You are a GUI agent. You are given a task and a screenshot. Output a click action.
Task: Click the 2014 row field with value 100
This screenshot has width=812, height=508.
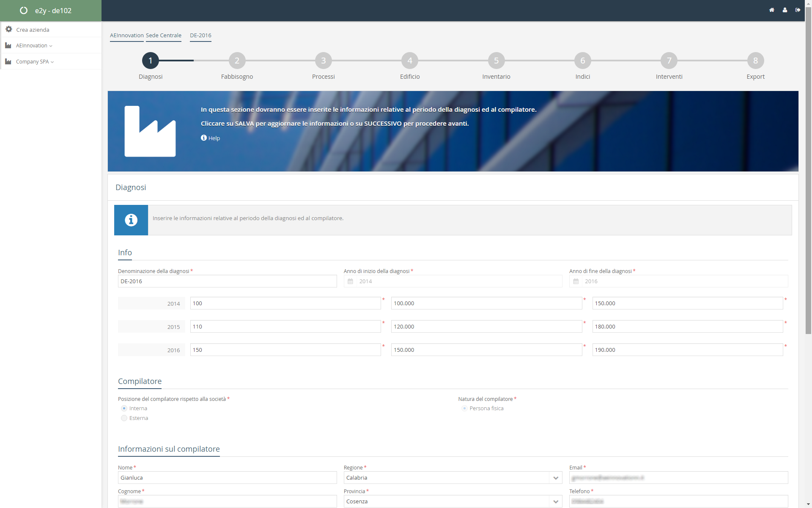285,303
